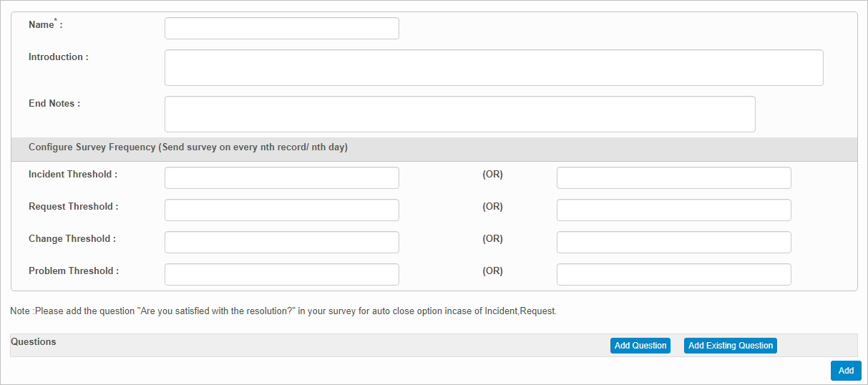868x385 pixels.
Task: Click the auto close note text
Action: pos(283,311)
